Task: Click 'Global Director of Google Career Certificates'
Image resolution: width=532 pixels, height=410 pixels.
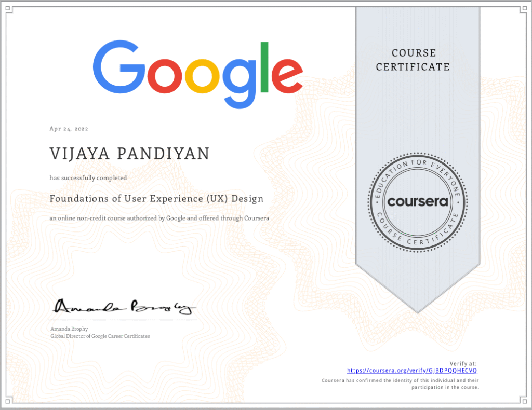Action: [x=100, y=336]
